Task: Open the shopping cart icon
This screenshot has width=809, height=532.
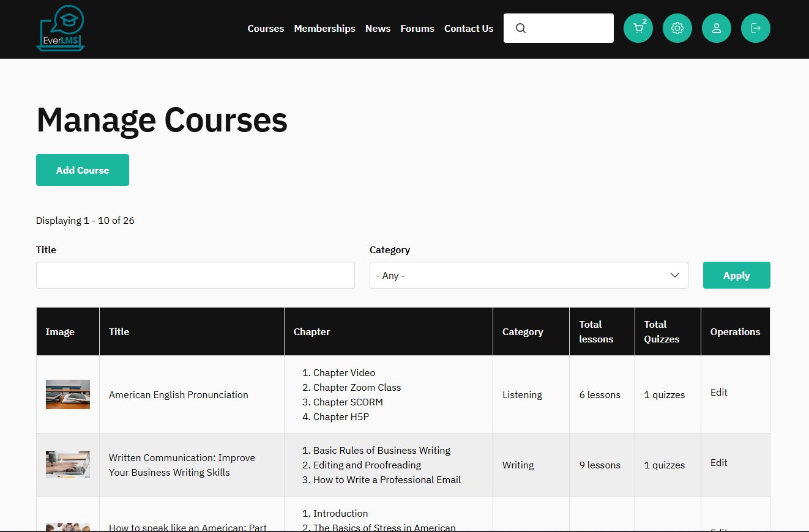Action: [x=638, y=28]
